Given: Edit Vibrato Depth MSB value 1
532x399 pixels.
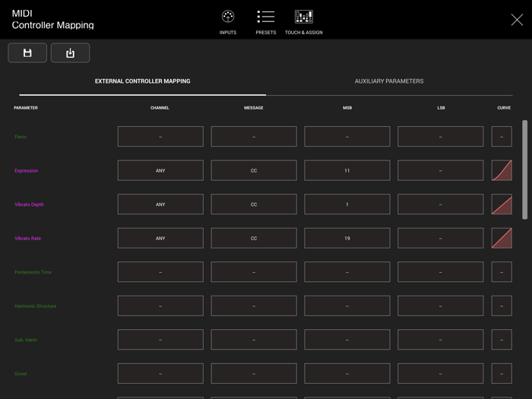Looking at the screenshot, I should pyautogui.click(x=347, y=204).
